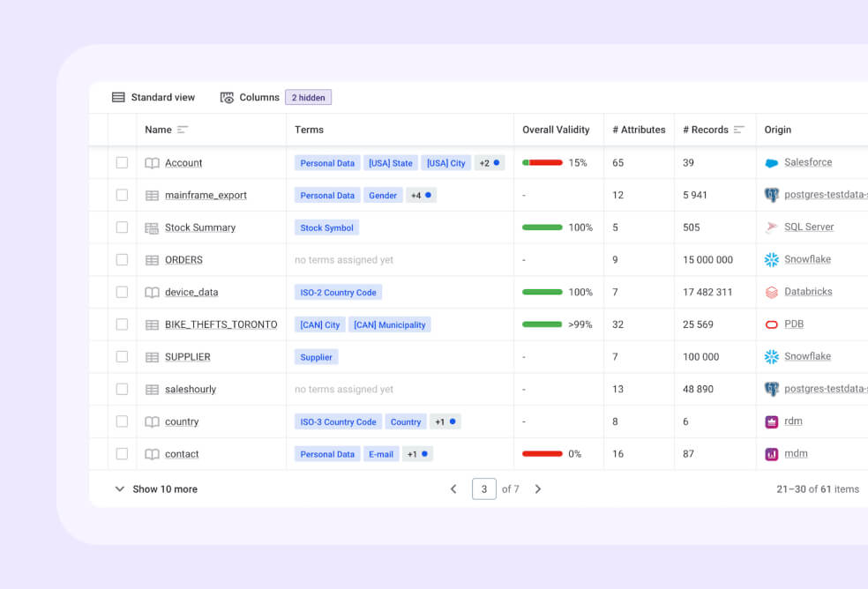Go to the next page arrow
The height and width of the screenshot is (589, 868).
click(x=538, y=489)
